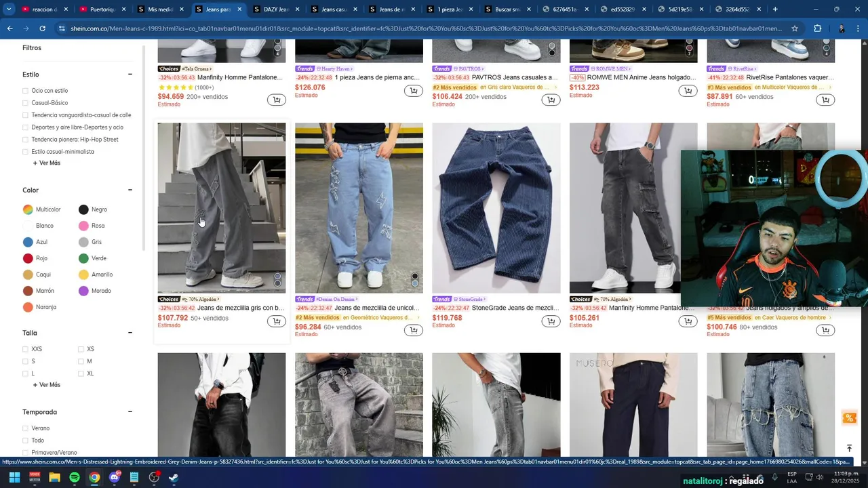
Task: Check the Estilo casual-minimalista filter
Action: pos(26,152)
